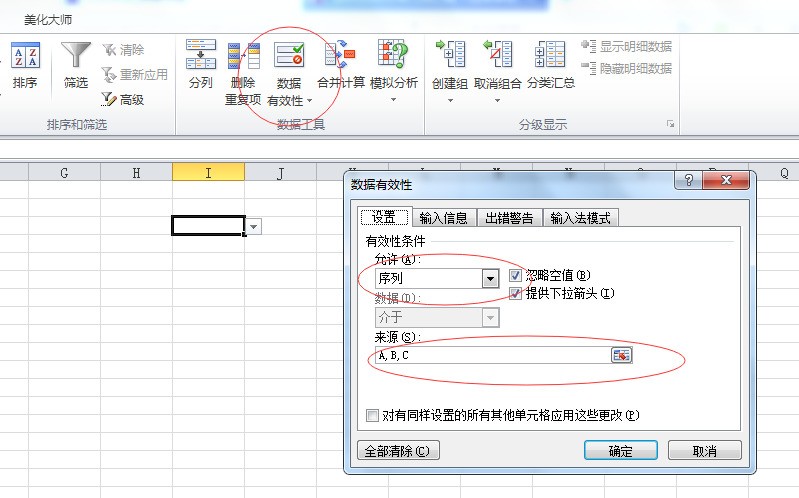Switch to the 出错警告 tab
This screenshot has height=498, width=799.
(x=509, y=218)
